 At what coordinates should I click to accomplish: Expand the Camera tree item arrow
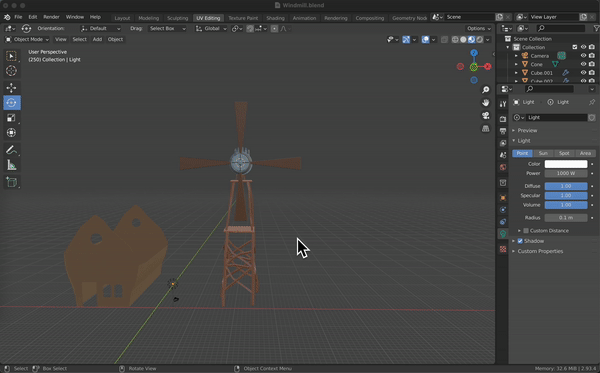pos(516,56)
